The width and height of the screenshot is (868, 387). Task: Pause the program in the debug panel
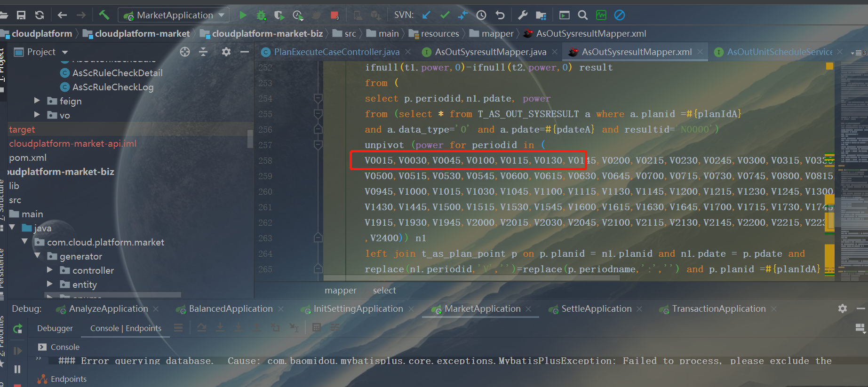click(x=17, y=369)
